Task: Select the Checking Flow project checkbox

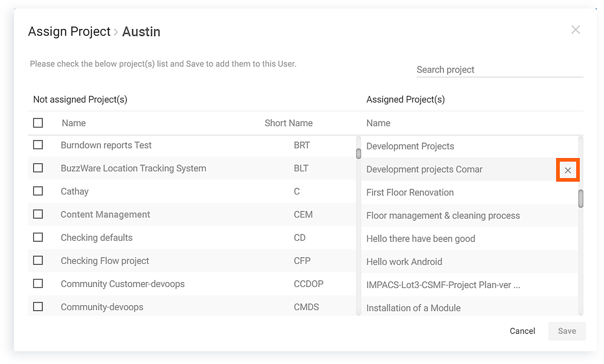Action: [38, 260]
